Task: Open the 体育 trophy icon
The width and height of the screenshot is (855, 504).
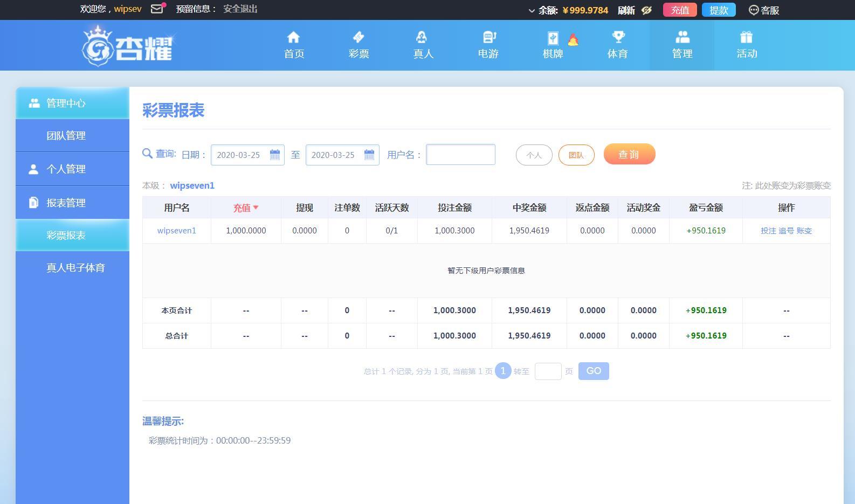Action: click(x=618, y=37)
